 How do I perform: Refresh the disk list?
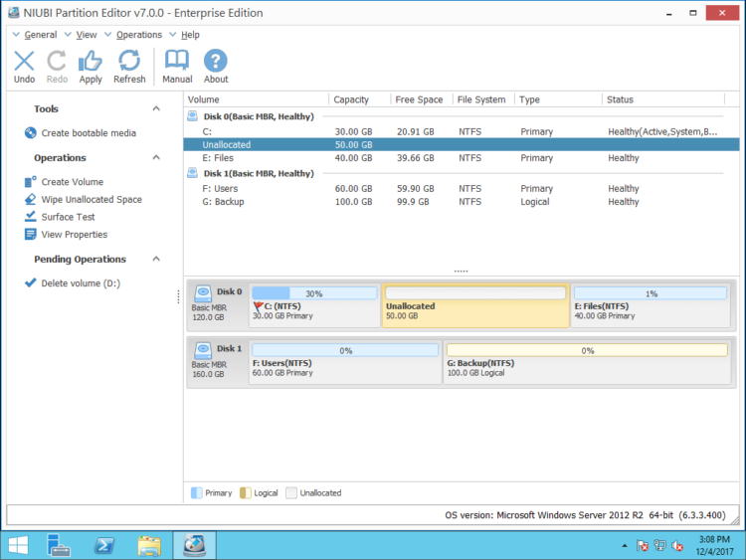pyautogui.click(x=129, y=61)
